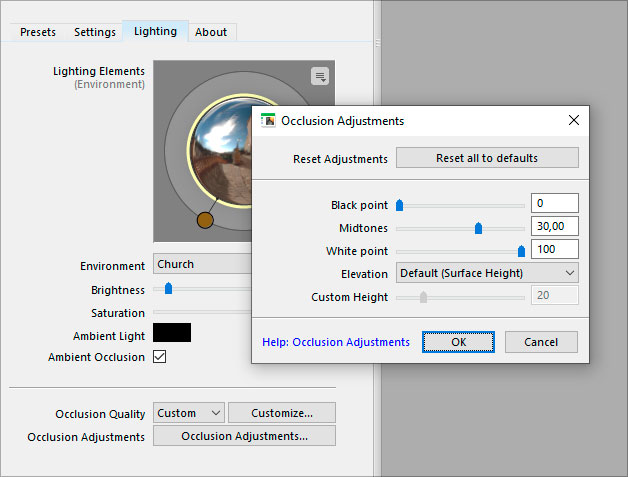
Task: Pick the Ambient Light black color swatch
Action: coord(172,333)
